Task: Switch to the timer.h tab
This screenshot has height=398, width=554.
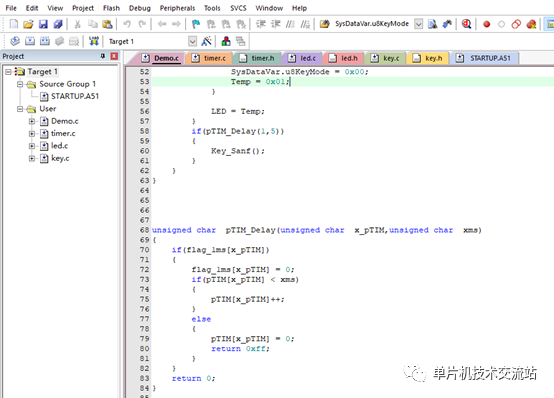Action: coord(257,58)
